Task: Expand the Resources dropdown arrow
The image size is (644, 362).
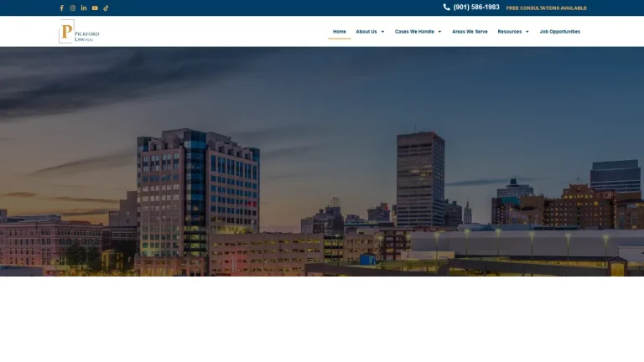Action: [527, 32]
